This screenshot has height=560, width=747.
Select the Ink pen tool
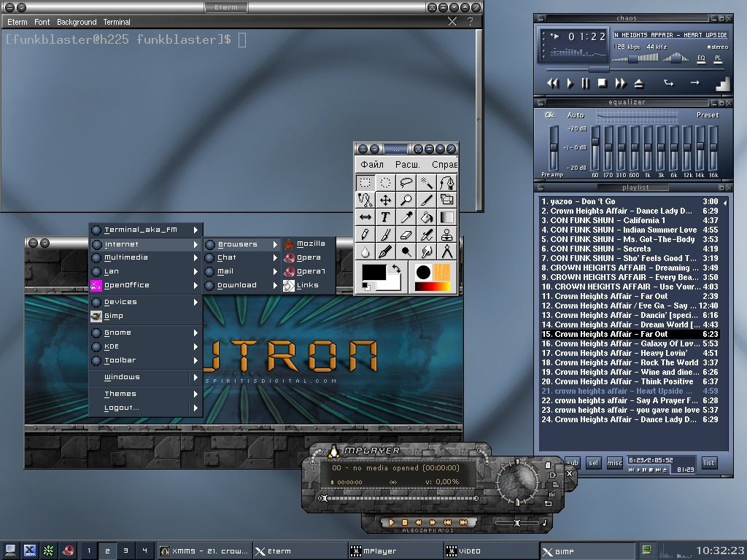pyautogui.click(x=385, y=252)
